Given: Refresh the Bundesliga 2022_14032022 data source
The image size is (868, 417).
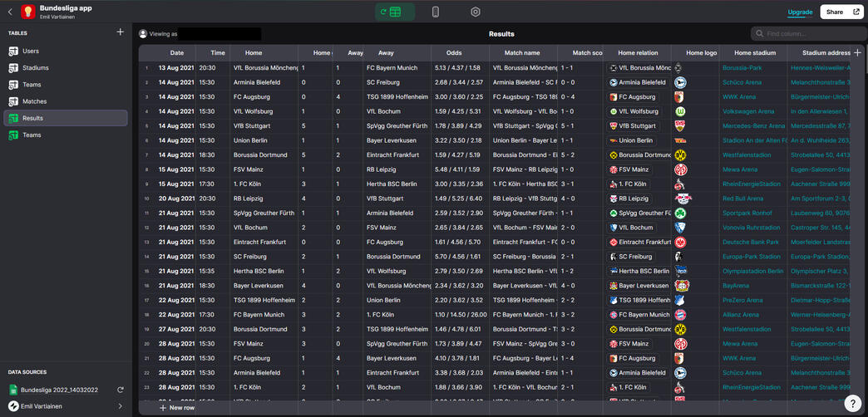Looking at the screenshot, I should tap(120, 390).
